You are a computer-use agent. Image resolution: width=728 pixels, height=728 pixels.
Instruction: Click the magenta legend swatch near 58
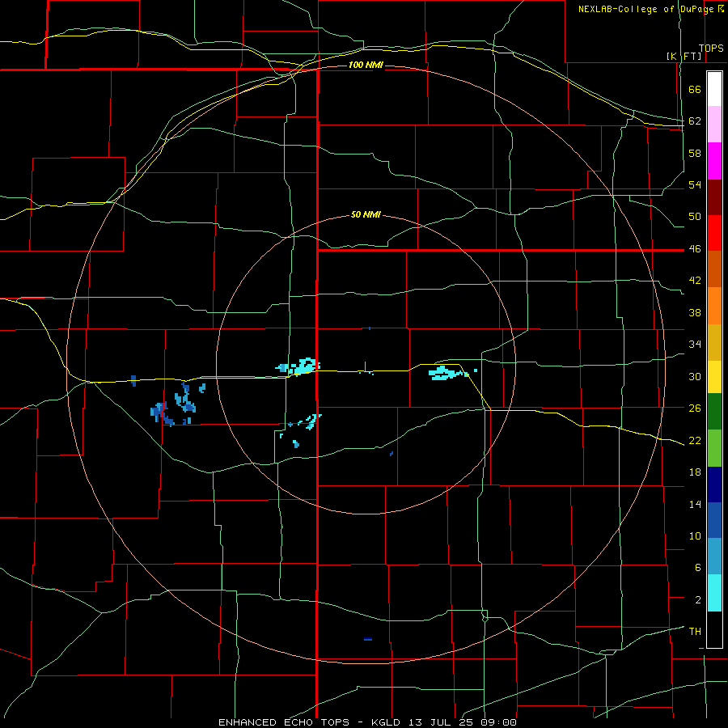(714, 161)
